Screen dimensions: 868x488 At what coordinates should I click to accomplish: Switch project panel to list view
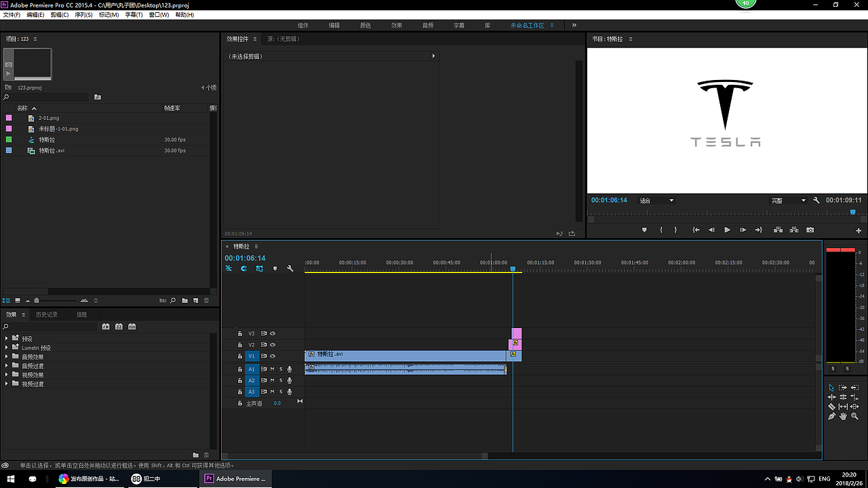tap(7, 300)
